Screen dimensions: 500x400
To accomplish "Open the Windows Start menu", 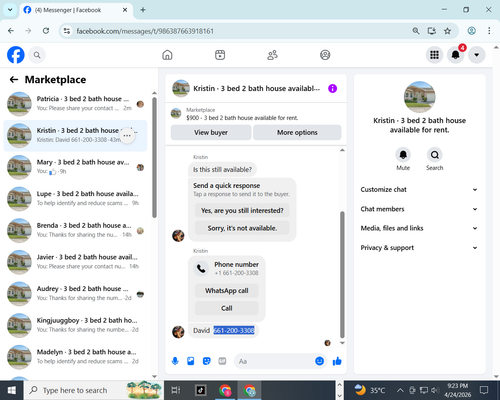I will coord(11,390).
